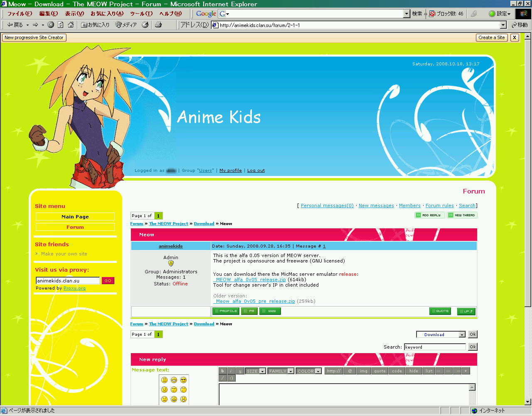This screenshot has height=416, width=532.
Task: Click the ADD REPLY button
Action: tap(430, 215)
